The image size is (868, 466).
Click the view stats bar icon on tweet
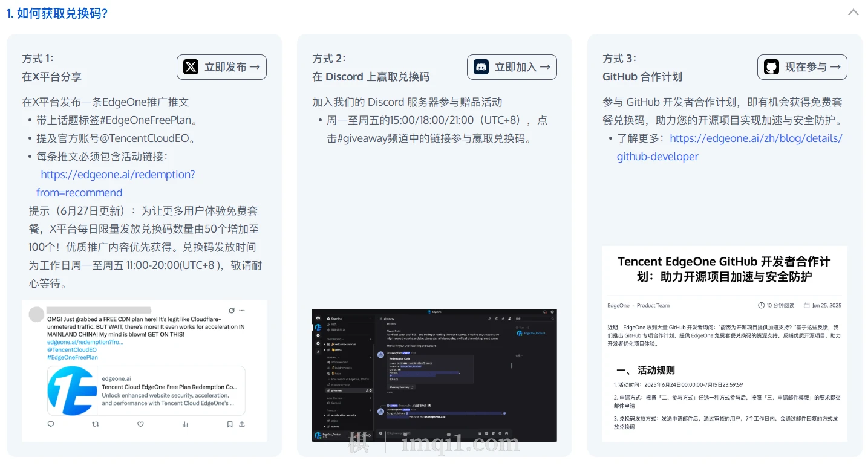pyautogui.click(x=185, y=424)
